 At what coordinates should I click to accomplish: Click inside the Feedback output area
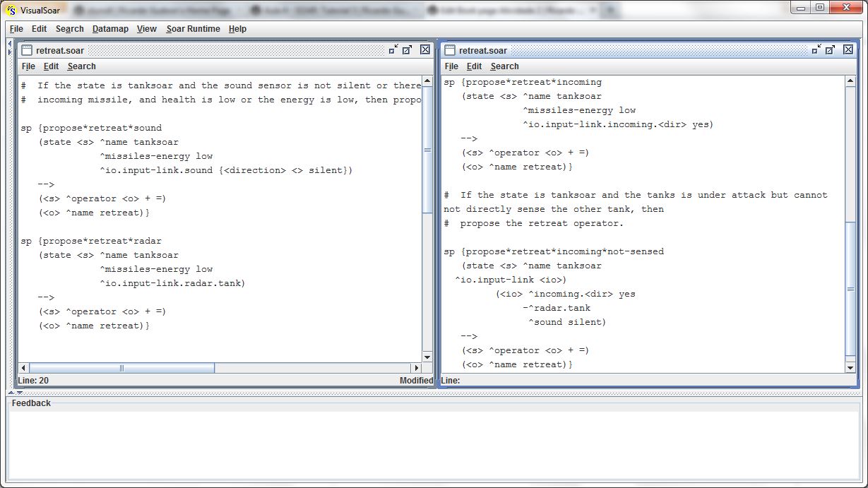(432, 445)
